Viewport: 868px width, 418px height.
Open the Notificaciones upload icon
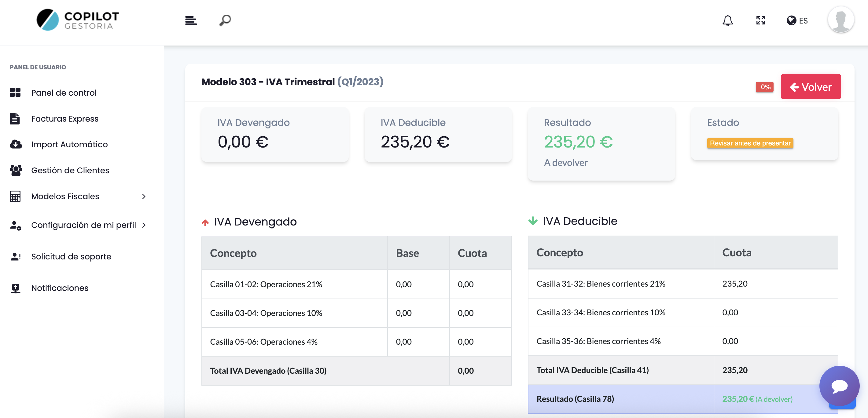[x=15, y=288]
